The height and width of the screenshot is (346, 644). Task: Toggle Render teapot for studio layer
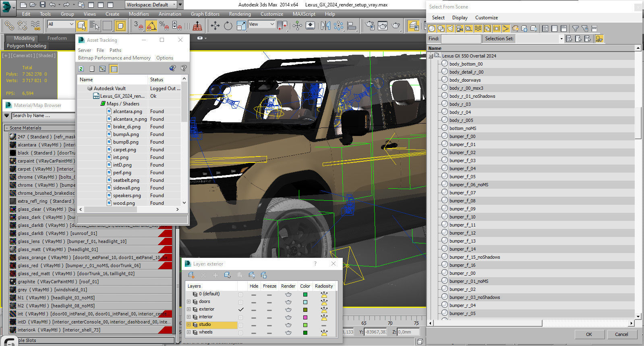coord(288,325)
